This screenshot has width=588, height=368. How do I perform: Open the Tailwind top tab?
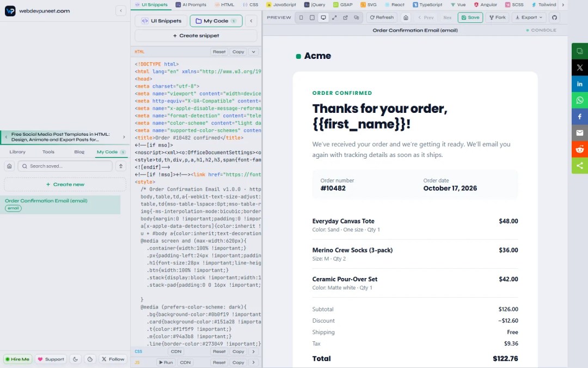point(544,4)
